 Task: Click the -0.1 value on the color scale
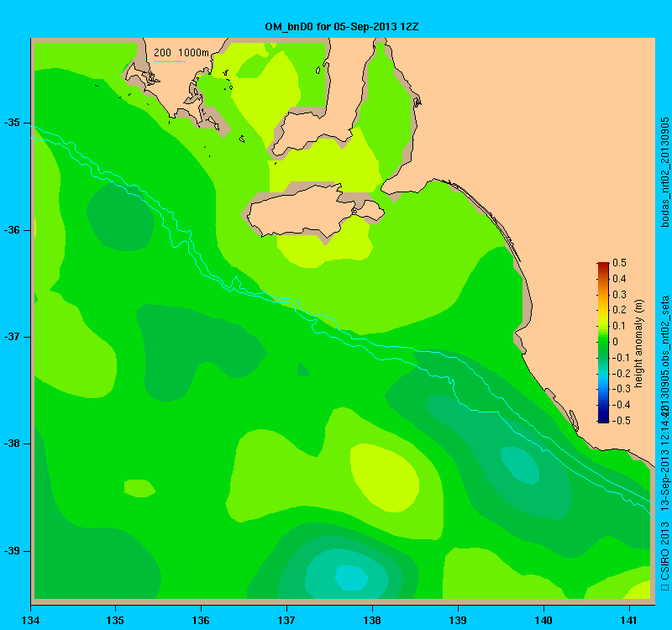pos(621,358)
